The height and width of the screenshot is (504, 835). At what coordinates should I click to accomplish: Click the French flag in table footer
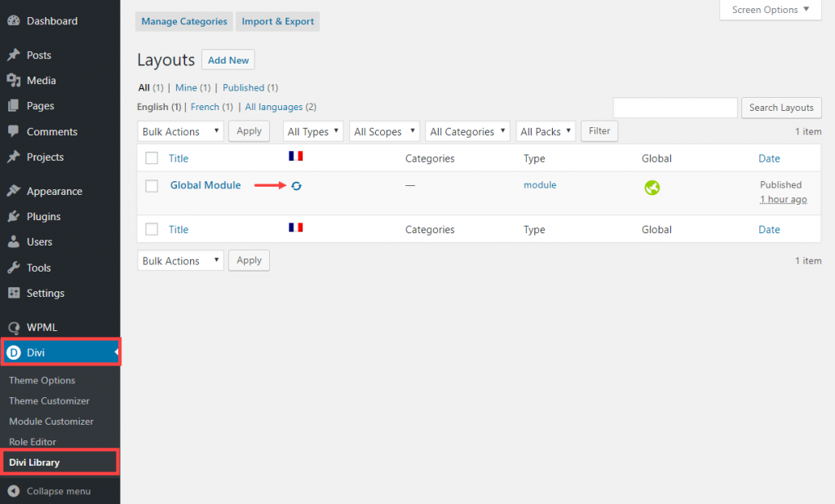coord(295,228)
